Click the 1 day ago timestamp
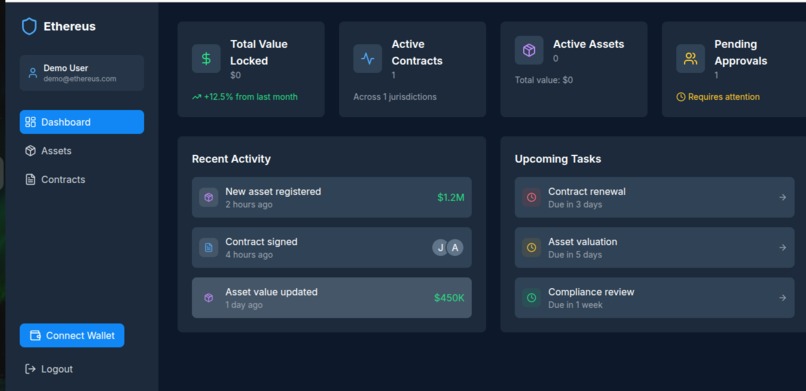The image size is (806, 391). [244, 305]
